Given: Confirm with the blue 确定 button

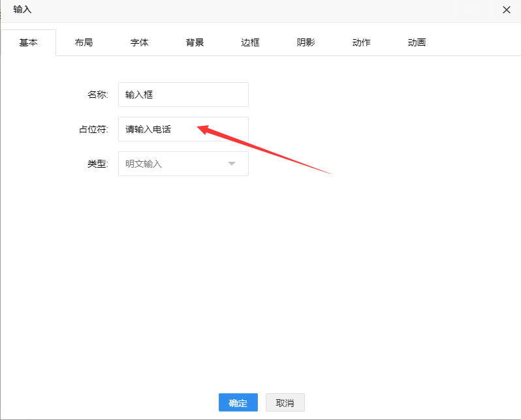Looking at the screenshot, I should (238, 402).
